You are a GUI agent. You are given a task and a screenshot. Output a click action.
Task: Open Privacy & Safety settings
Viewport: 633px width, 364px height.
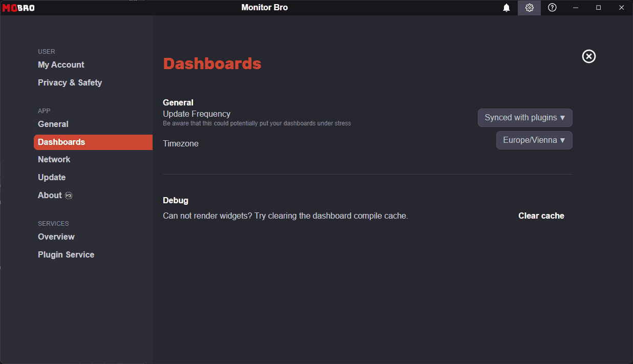pos(70,82)
